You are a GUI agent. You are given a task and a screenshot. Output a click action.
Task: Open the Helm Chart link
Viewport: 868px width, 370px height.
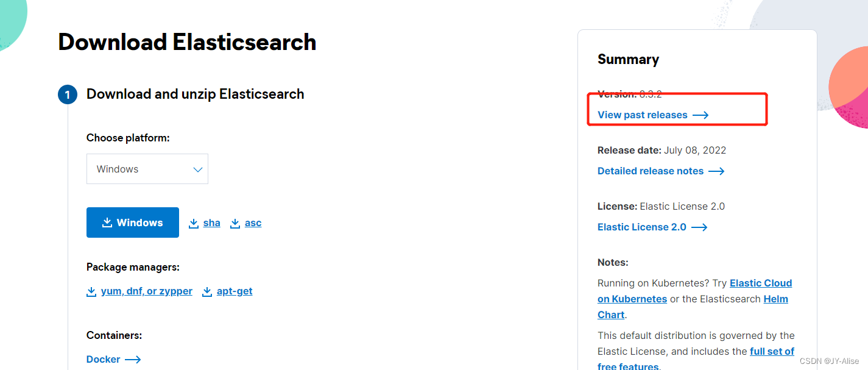(x=776, y=299)
